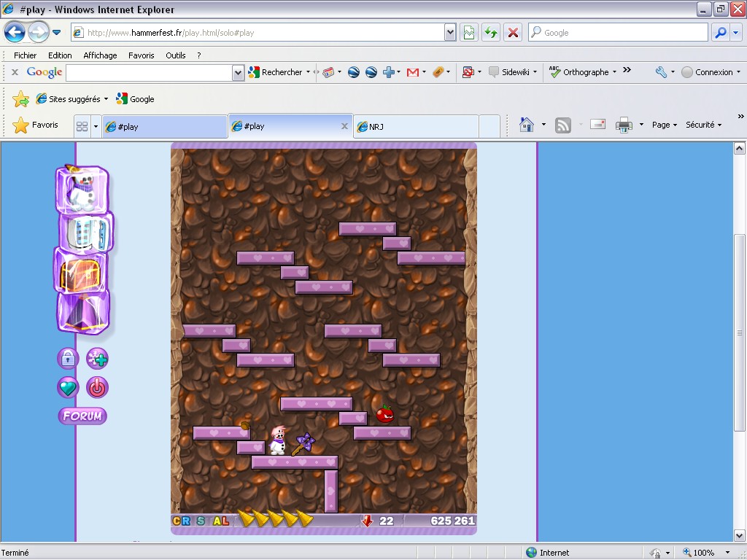Click the snowflake plus round button
The height and width of the screenshot is (560, 747).
click(97, 359)
